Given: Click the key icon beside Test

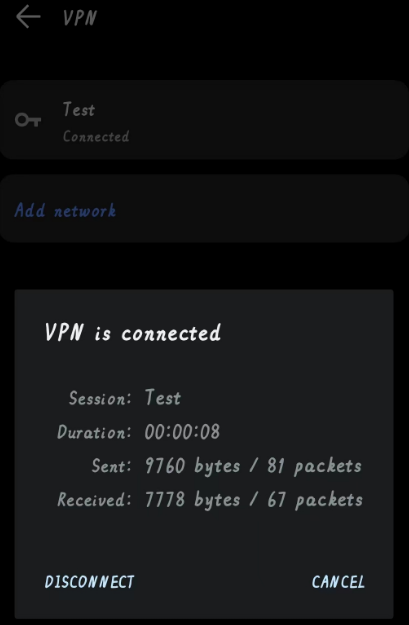Looking at the screenshot, I should [x=28, y=120].
